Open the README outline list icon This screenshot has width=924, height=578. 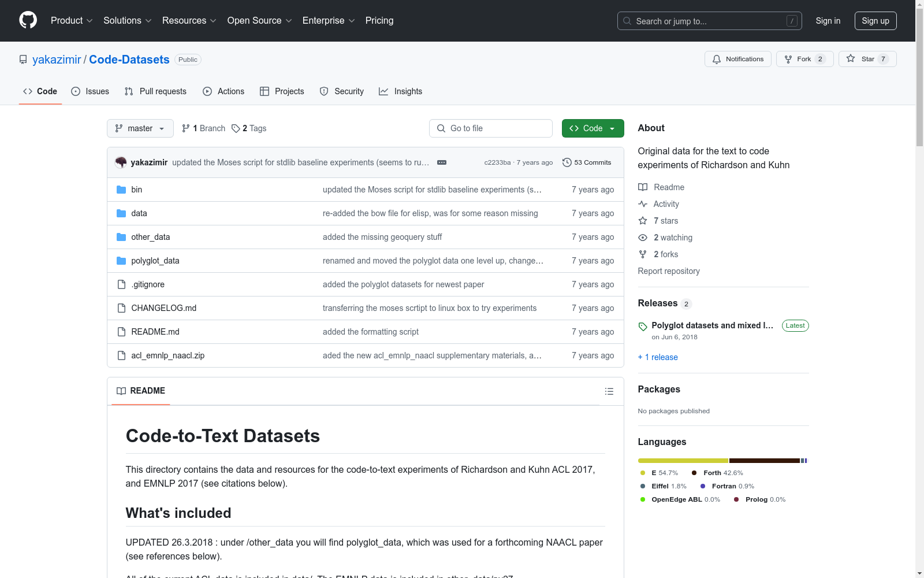tap(609, 391)
